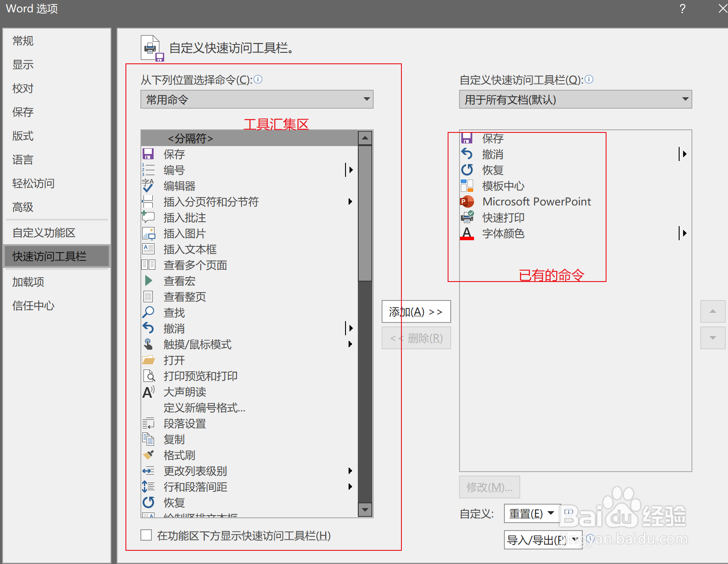Click the 插入批注 command icon
The height and width of the screenshot is (564, 728).
(149, 217)
